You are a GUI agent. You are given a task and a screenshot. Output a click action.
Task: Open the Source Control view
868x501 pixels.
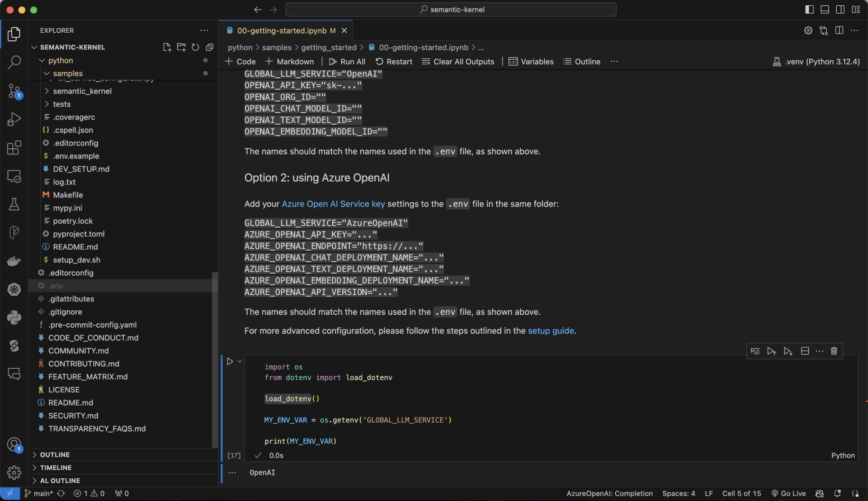click(x=14, y=91)
